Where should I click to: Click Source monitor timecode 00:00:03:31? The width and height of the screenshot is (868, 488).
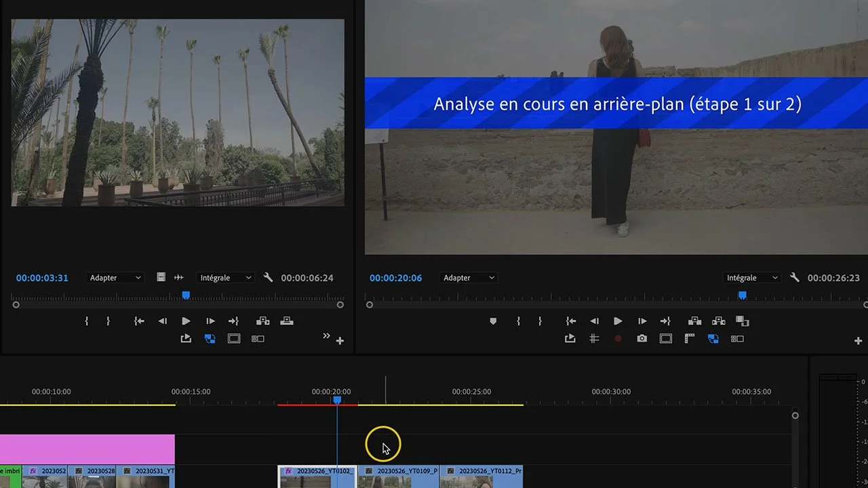42,278
